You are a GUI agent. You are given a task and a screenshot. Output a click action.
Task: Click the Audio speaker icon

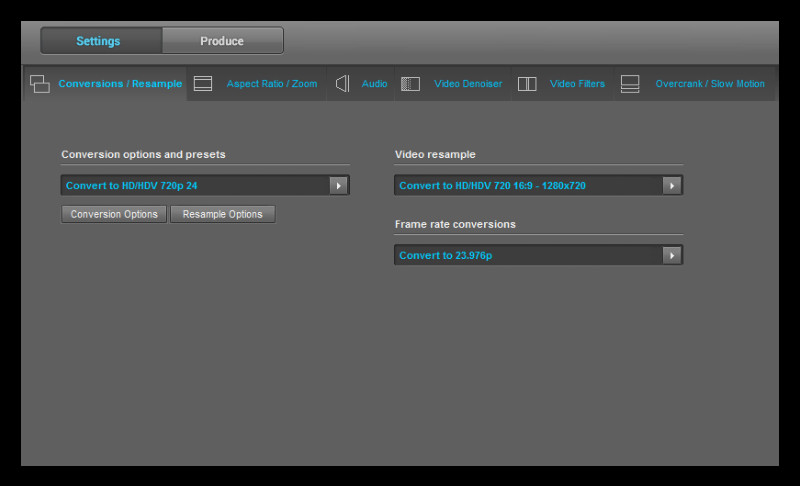click(343, 84)
